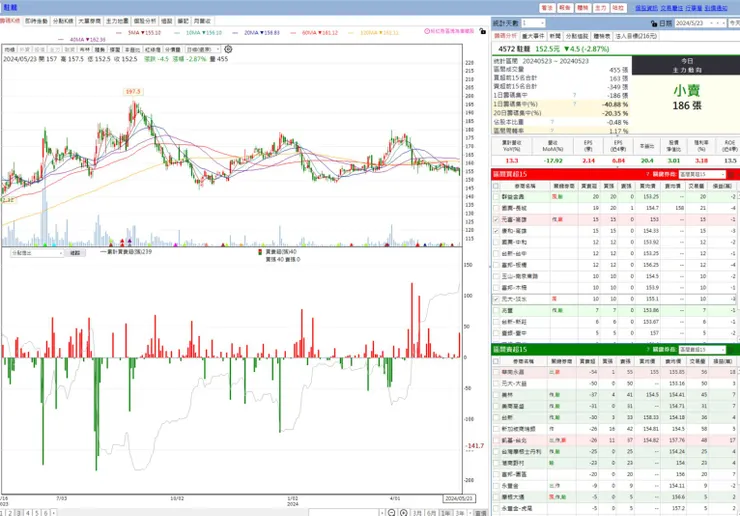Screen dimensions: 740x516
Task: Open help icon for 佔股本比重 row
Action: [552, 122]
